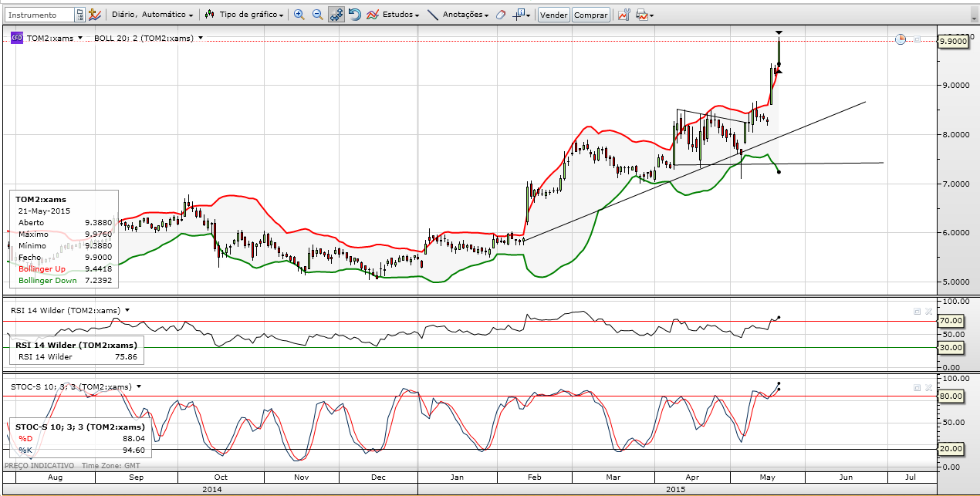Click the chart settings wrench icon

[x=623, y=15]
